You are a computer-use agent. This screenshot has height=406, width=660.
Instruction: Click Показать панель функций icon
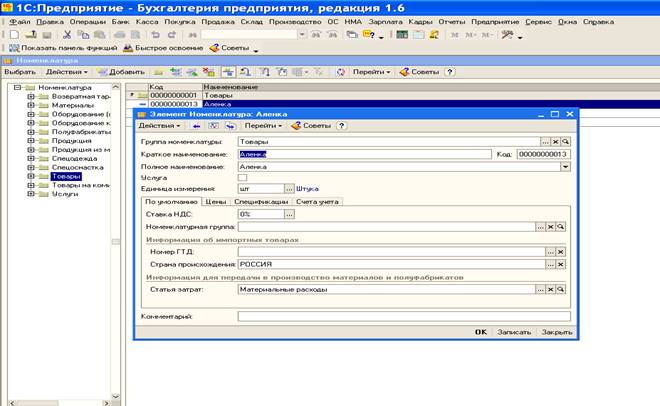coord(12,48)
